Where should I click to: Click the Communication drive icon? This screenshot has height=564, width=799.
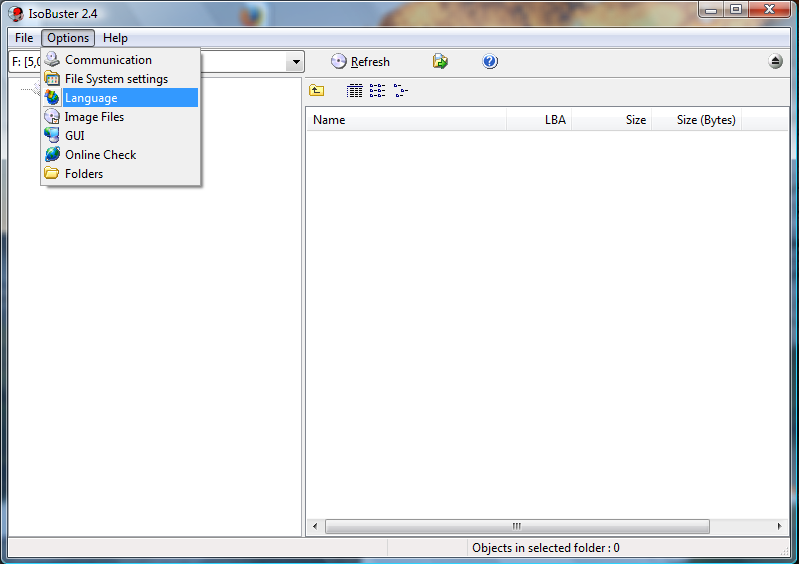(x=52, y=59)
